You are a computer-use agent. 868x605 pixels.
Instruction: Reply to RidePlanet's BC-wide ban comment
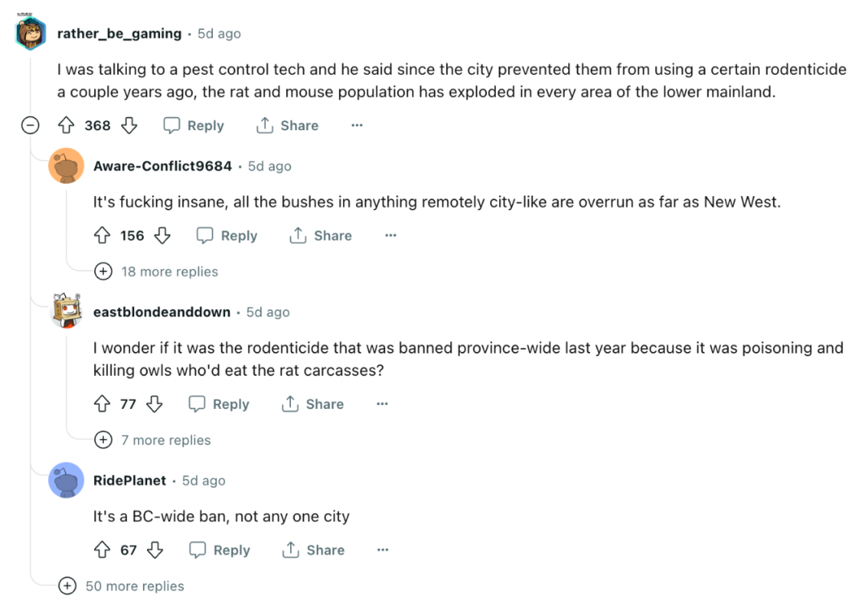pos(219,550)
